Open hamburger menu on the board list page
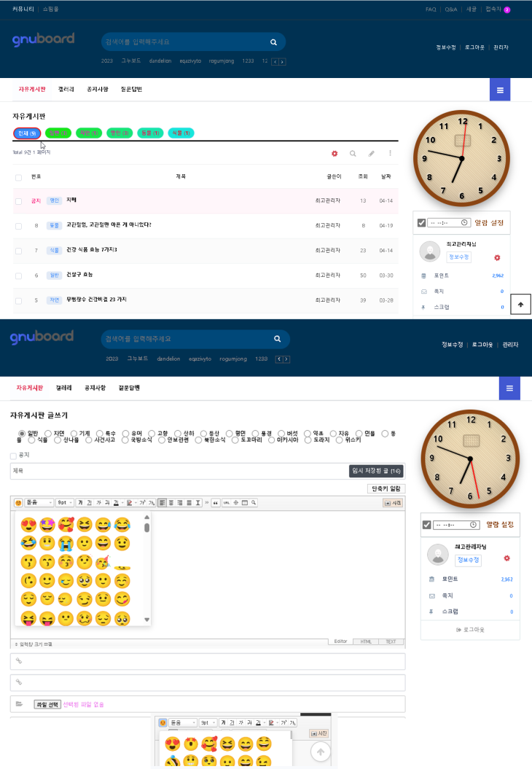Screen dimensions: 532x769 pyautogui.click(x=500, y=90)
